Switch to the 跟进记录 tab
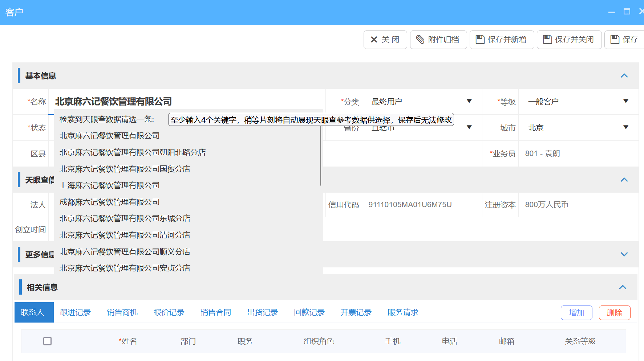Image resolution: width=644 pixels, height=361 pixels. click(x=75, y=312)
